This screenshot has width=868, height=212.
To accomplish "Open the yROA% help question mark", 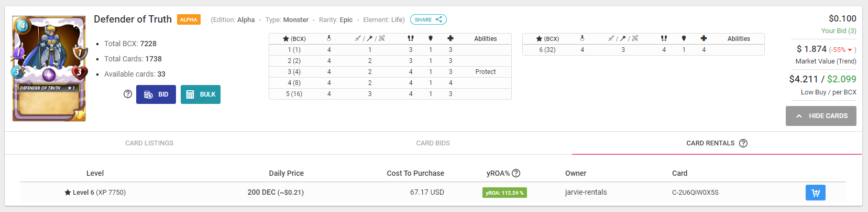I will 516,173.
